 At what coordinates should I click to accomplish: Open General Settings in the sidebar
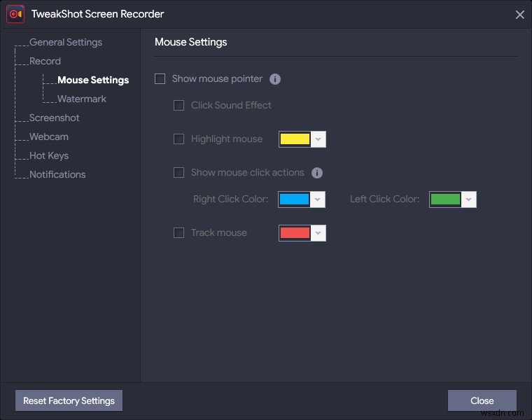(x=66, y=43)
